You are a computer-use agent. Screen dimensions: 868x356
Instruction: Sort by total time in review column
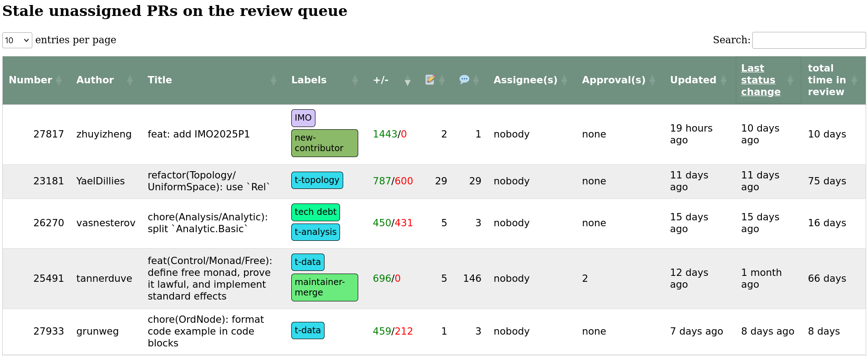(826, 80)
